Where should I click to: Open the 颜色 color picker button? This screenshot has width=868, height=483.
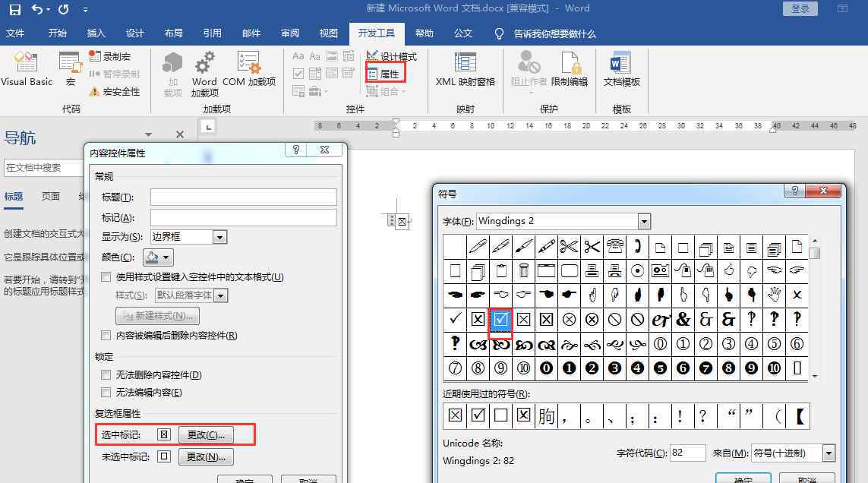(x=158, y=257)
